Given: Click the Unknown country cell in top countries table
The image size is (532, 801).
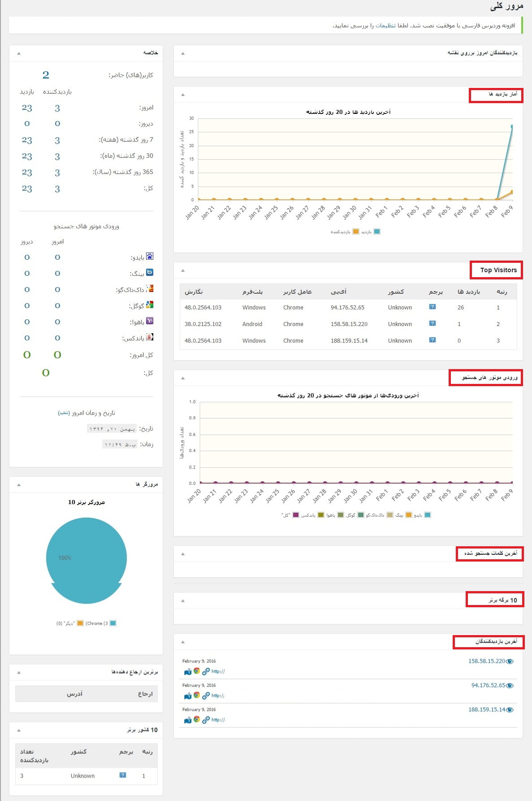Looking at the screenshot, I should (82, 775).
